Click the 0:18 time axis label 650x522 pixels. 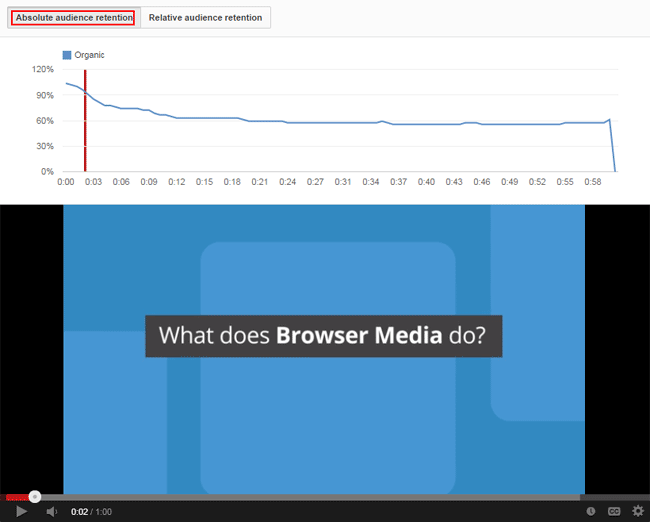232,182
